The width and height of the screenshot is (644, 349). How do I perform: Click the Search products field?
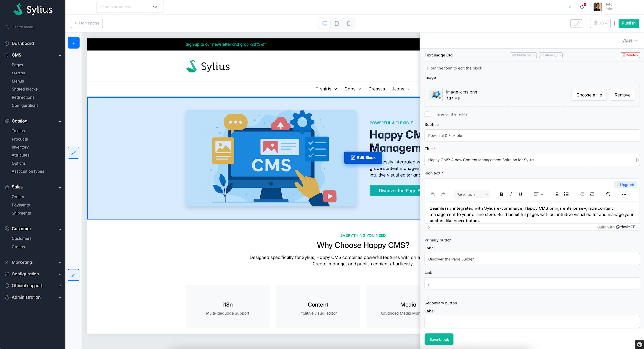click(122, 7)
